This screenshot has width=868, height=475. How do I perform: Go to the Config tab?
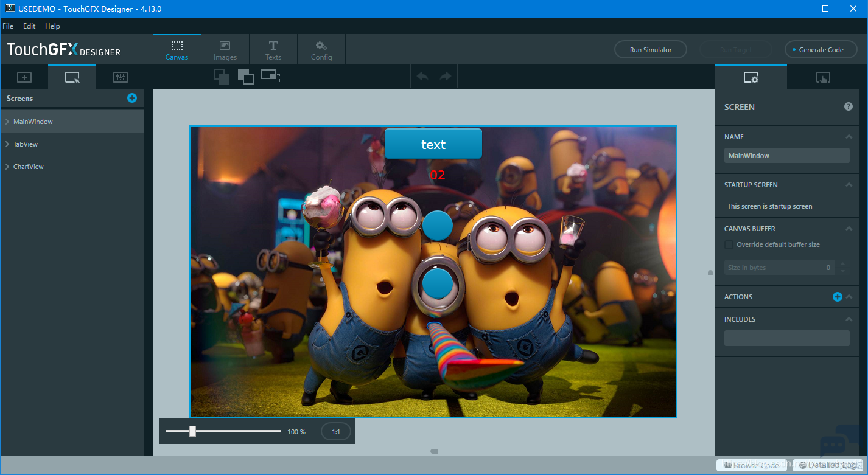pos(321,50)
